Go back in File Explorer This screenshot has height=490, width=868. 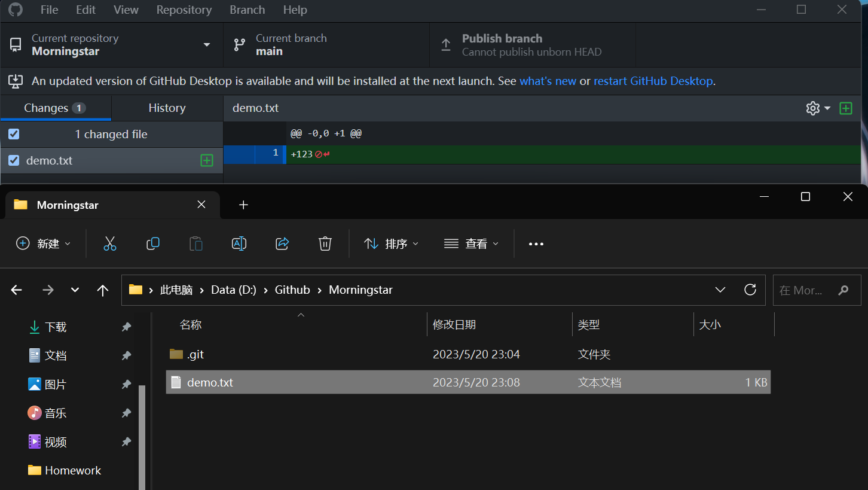(17, 290)
